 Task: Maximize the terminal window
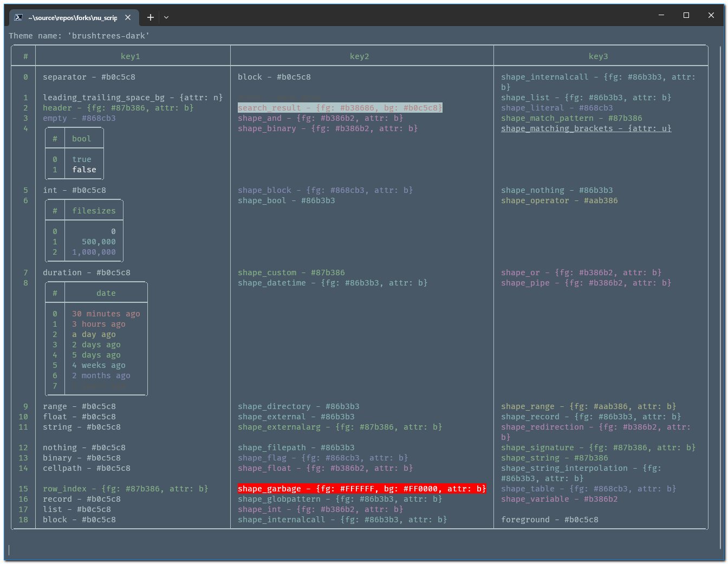686,15
